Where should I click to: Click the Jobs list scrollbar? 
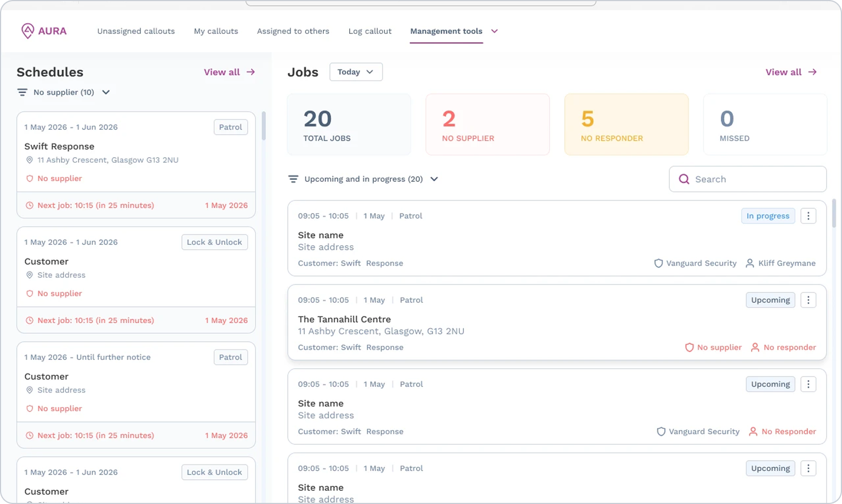pyautogui.click(x=834, y=213)
